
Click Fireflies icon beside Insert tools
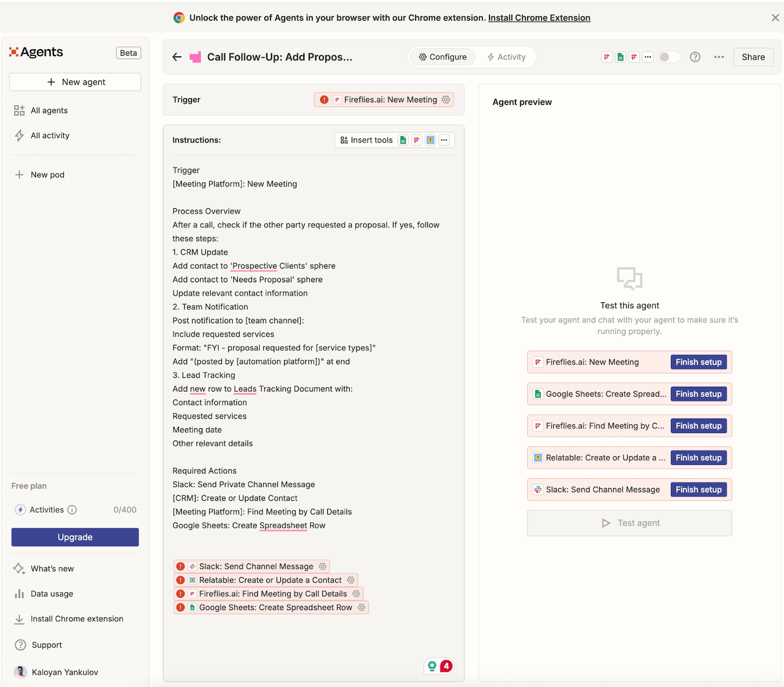[x=416, y=140]
